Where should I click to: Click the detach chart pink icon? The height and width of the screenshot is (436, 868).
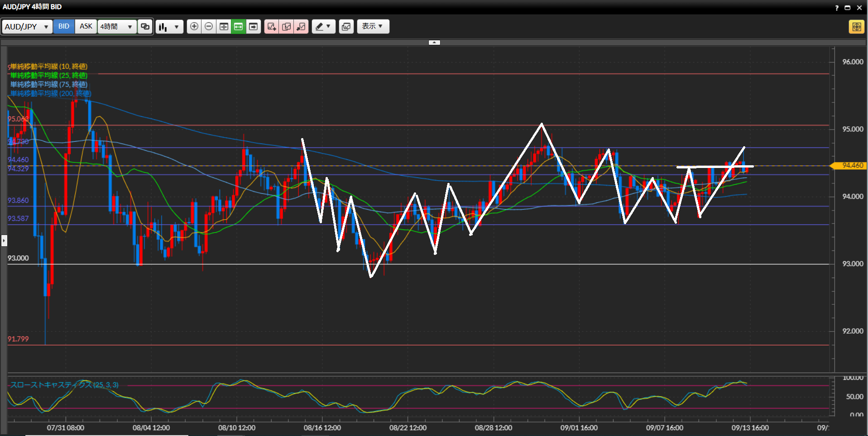click(301, 27)
